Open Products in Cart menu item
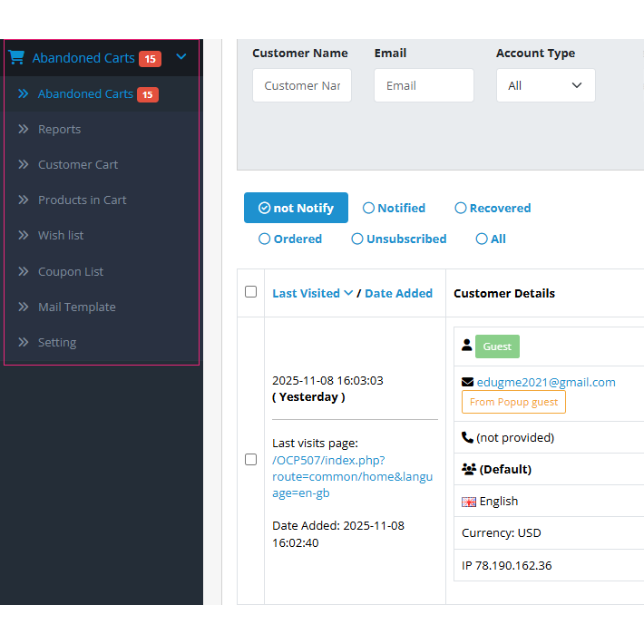The width and height of the screenshot is (644, 644). tap(82, 200)
